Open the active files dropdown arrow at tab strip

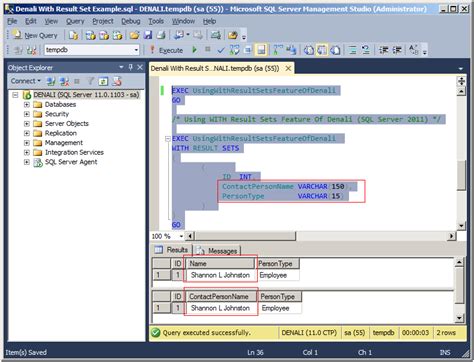(461, 69)
